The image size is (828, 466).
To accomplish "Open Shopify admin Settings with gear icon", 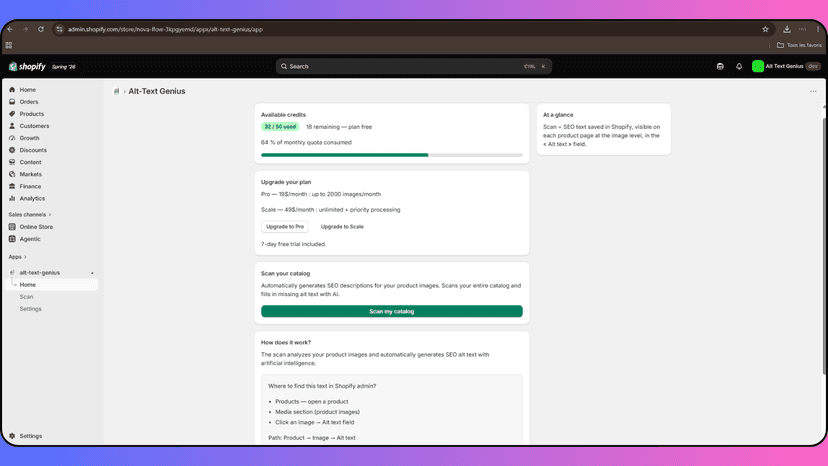I will point(25,436).
